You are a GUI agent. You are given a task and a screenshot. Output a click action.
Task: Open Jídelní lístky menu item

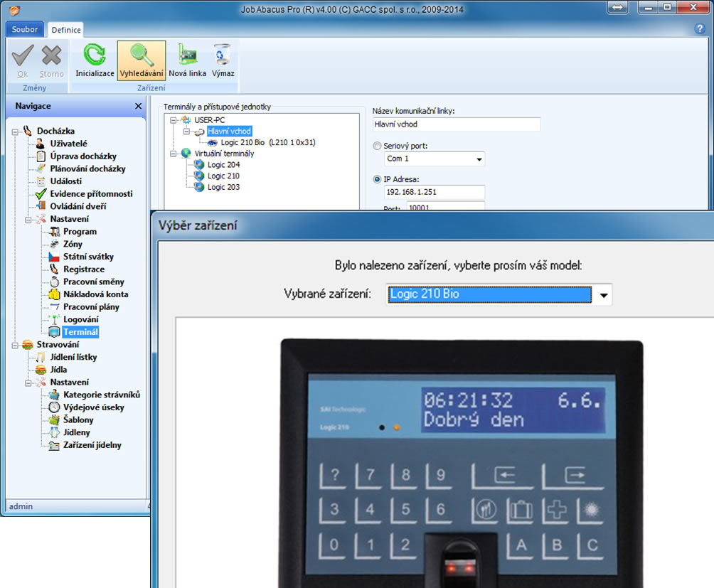[x=73, y=357]
